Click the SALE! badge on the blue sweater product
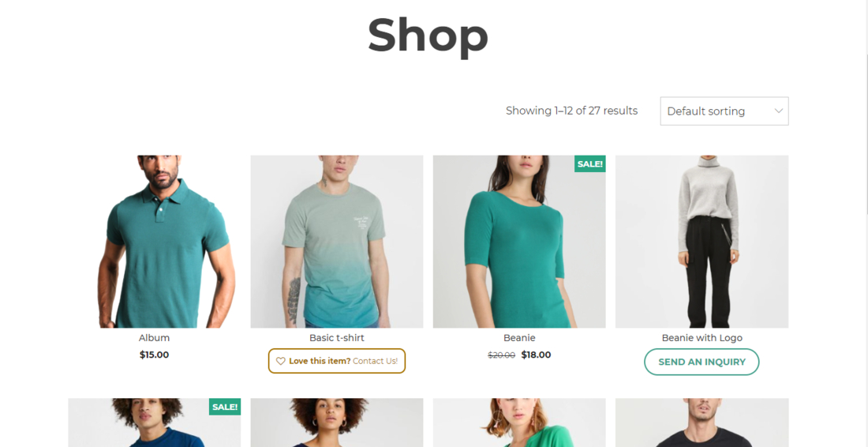 pyautogui.click(x=225, y=407)
